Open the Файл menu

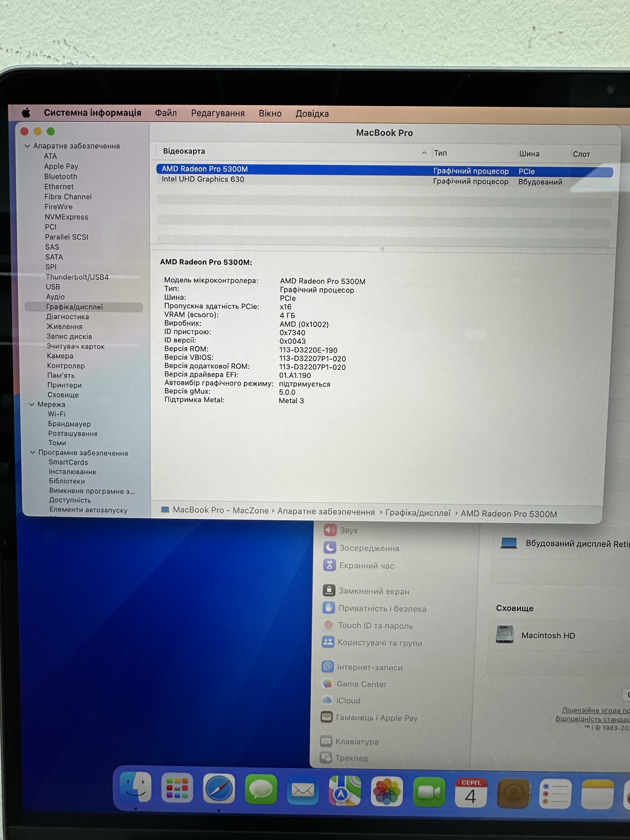coord(166,113)
